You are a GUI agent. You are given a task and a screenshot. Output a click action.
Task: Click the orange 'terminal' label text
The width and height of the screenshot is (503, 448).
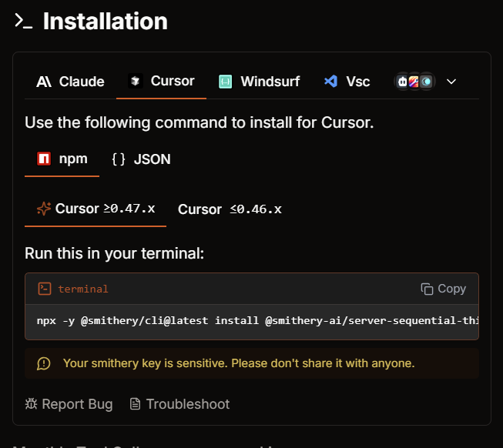83,289
